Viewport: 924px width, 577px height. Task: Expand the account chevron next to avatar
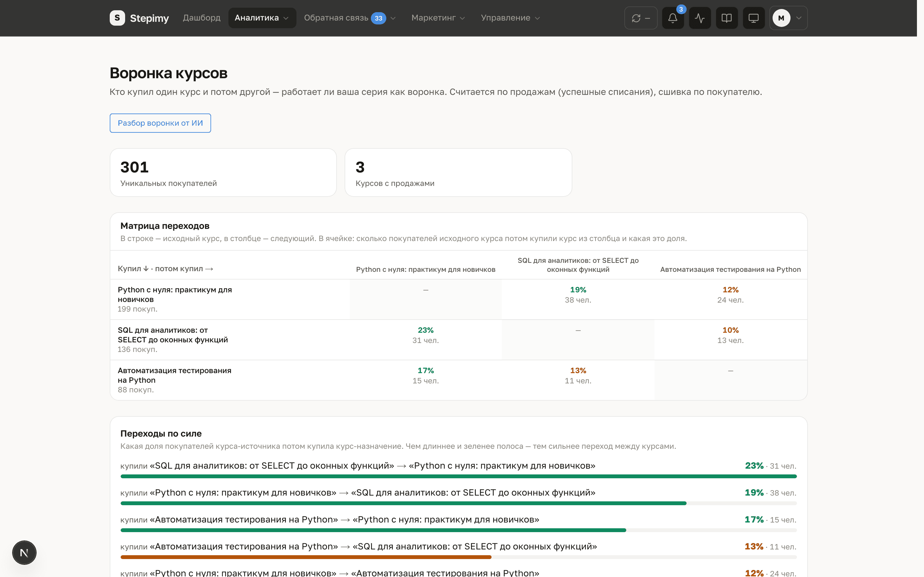798,18
